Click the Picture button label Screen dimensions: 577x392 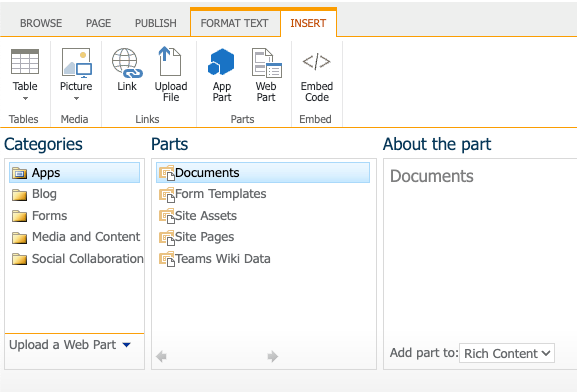(x=76, y=86)
